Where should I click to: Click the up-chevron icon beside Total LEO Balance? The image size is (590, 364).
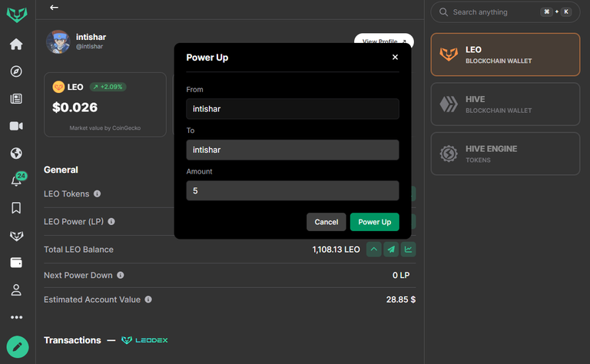pyautogui.click(x=373, y=250)
